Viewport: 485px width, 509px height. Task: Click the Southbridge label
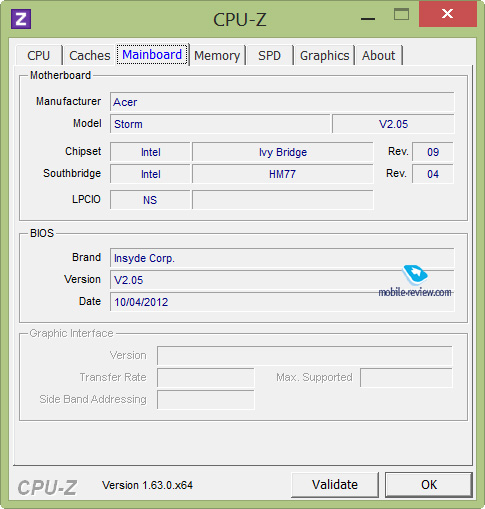pos(72,173)
